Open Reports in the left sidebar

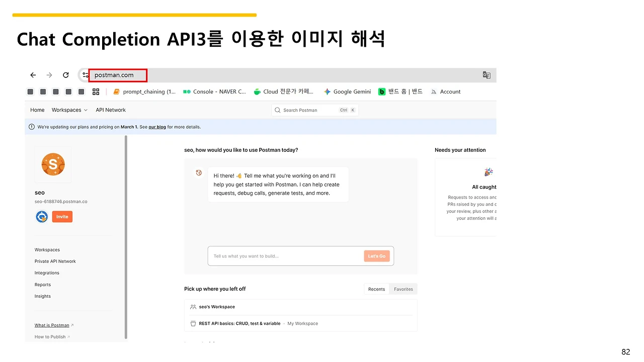[x=43, y=285]
